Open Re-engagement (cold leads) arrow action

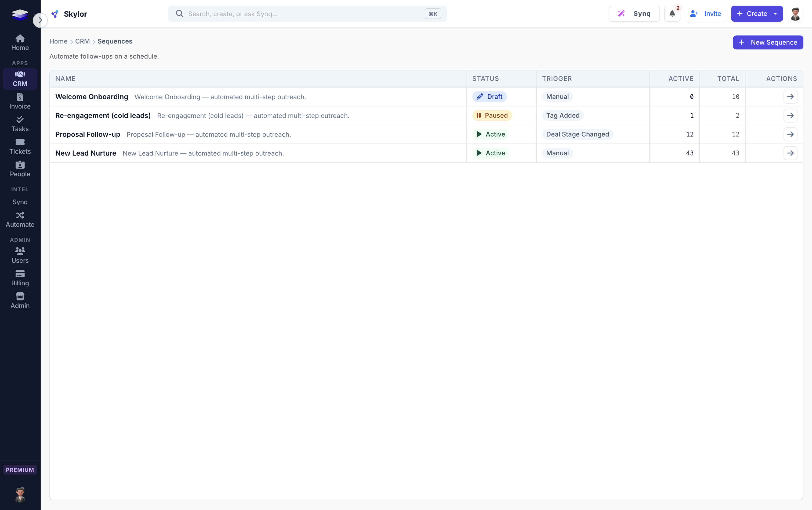click(790, 116)
